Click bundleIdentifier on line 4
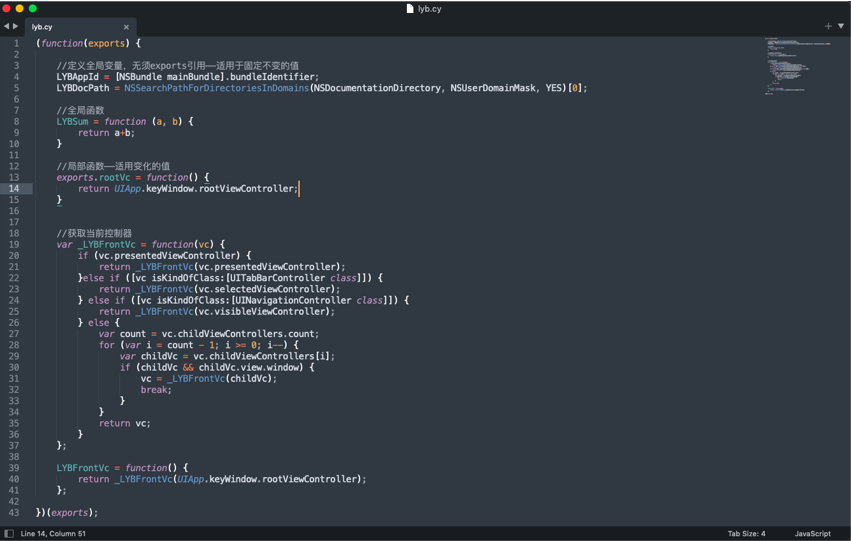Viewport: 851px width, 541px height. pyautogui.click(x=274, y=77)
